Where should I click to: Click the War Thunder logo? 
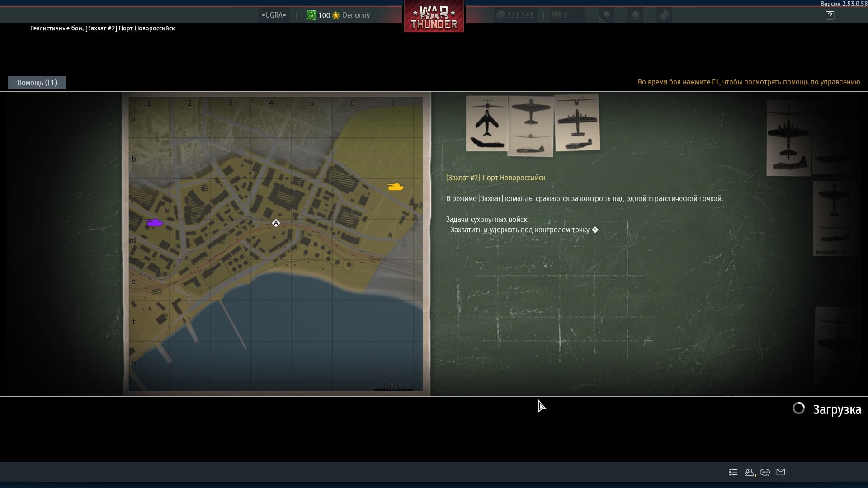point(434,17)
